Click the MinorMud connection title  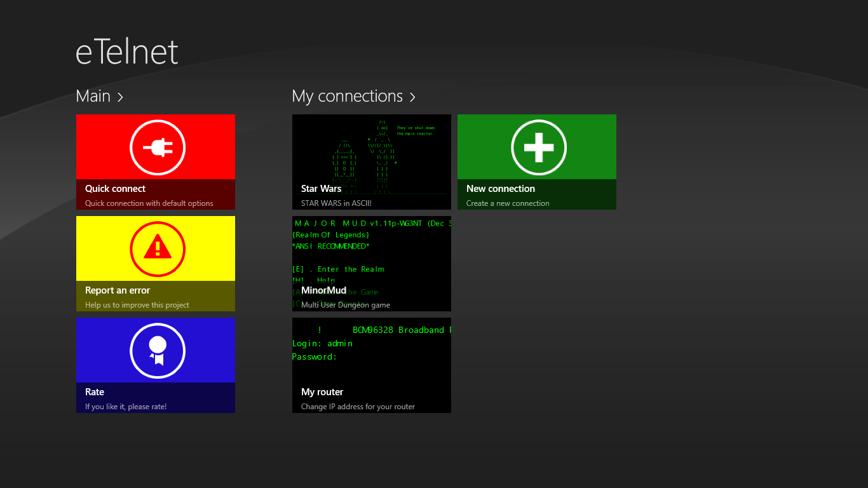(x=324, y=290)
